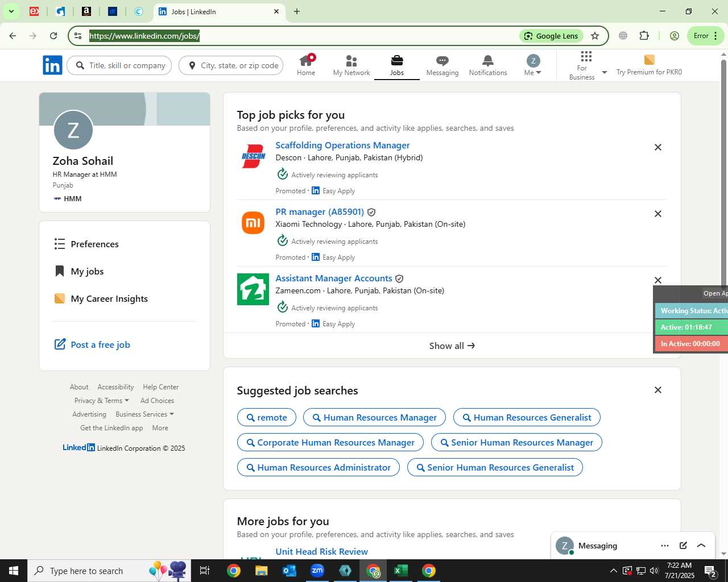
Task: Show hidden system tray icons
Action: [613, 571]
